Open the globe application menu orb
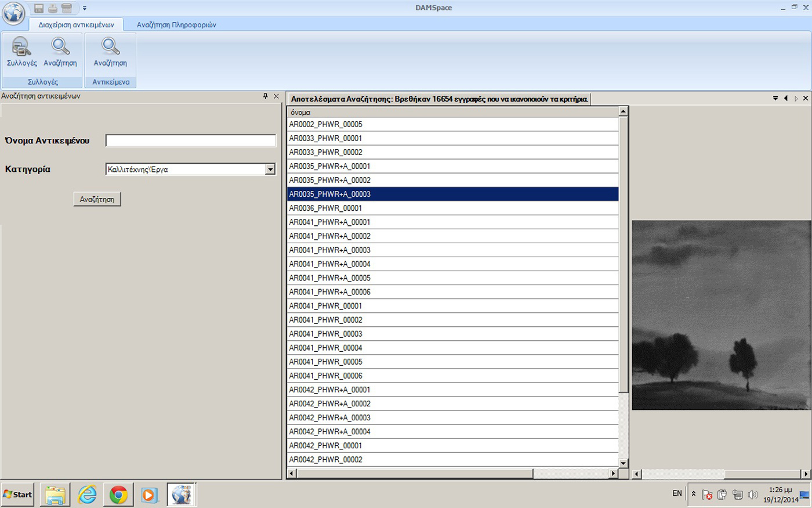 (13, 13)
